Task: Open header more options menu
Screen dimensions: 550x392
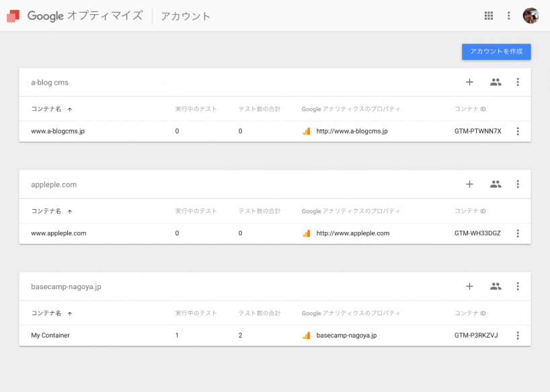Action: click(509, 15)
